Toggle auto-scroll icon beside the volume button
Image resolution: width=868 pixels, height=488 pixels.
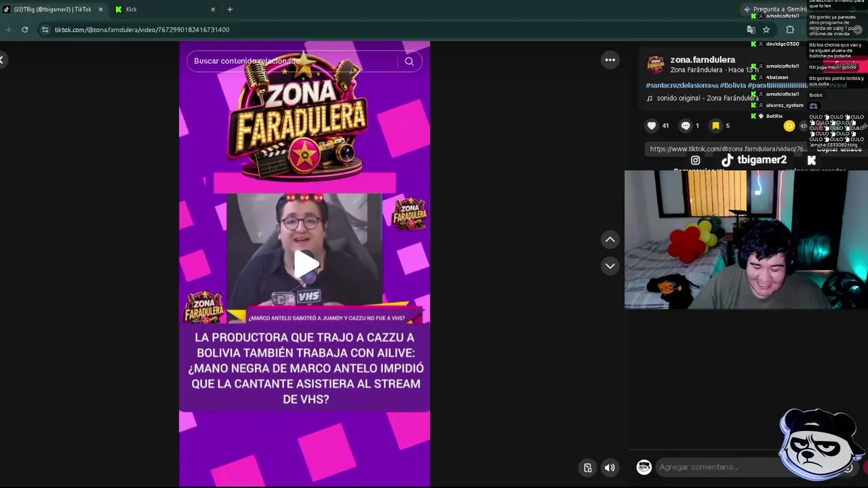[588, 467]
